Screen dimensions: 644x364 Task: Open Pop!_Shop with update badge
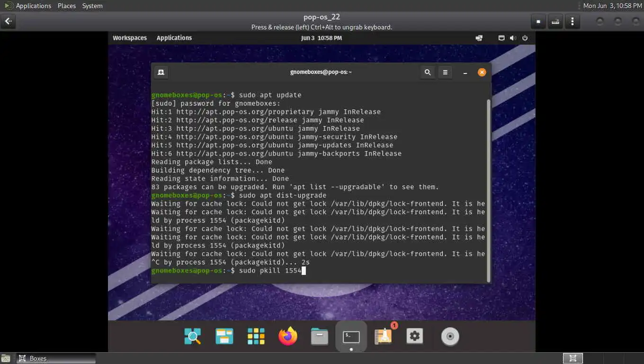(x=383, y=336)
